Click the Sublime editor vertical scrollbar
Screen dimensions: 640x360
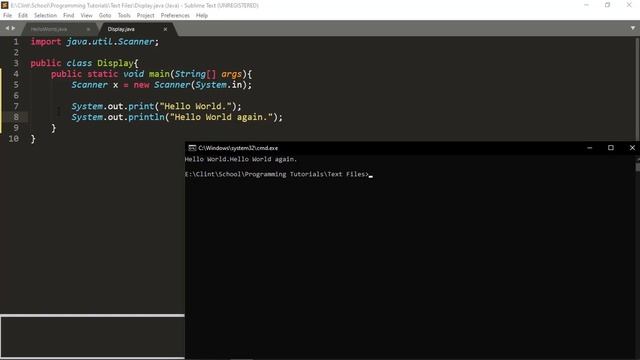click(637, 90)
